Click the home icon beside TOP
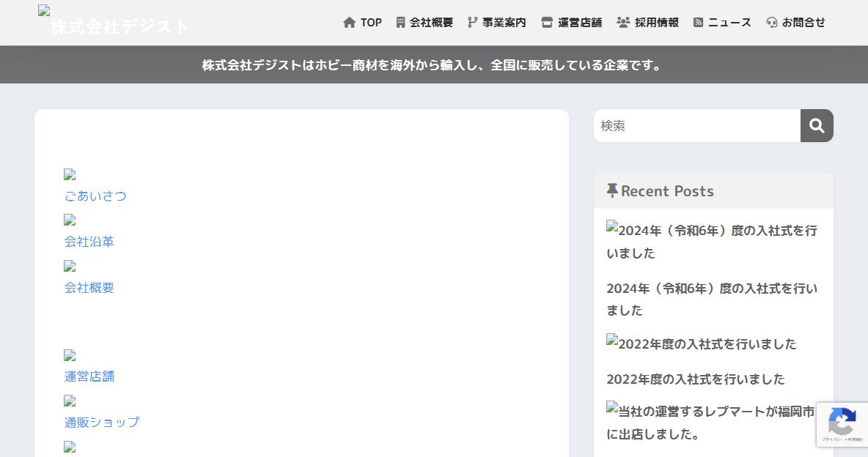 click(349, 23)
